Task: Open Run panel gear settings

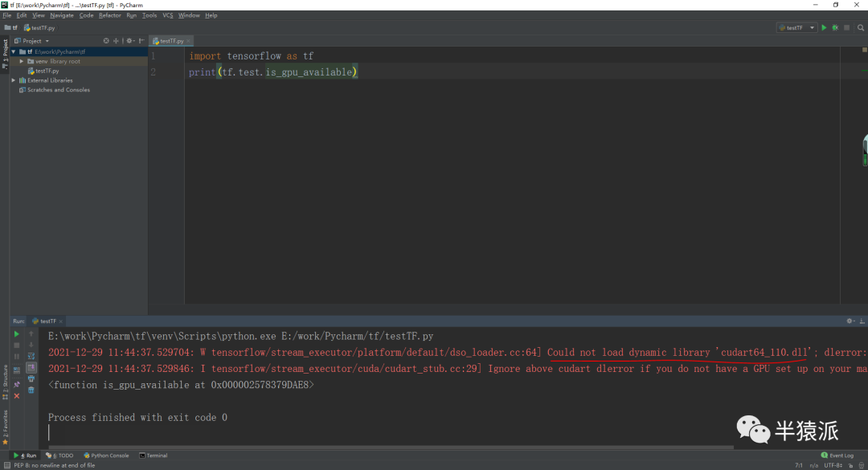Action: (x=850, y=321)
